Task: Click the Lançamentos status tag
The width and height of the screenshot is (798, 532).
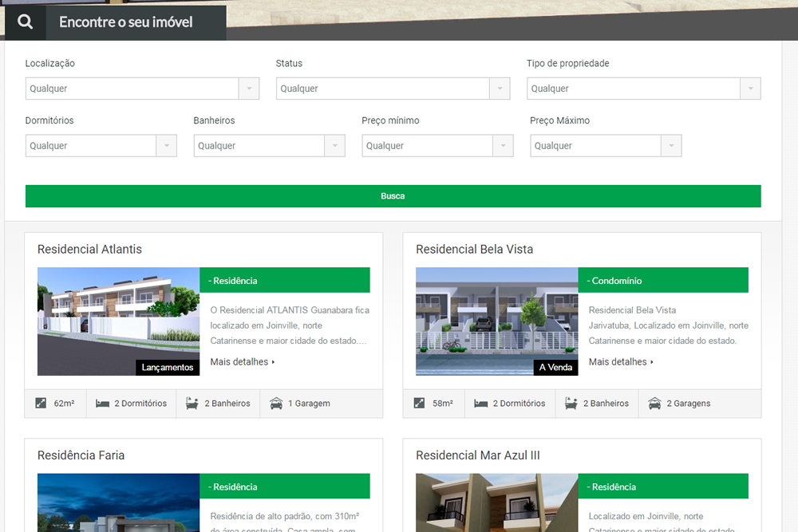Action: click(x=168, y=367)
